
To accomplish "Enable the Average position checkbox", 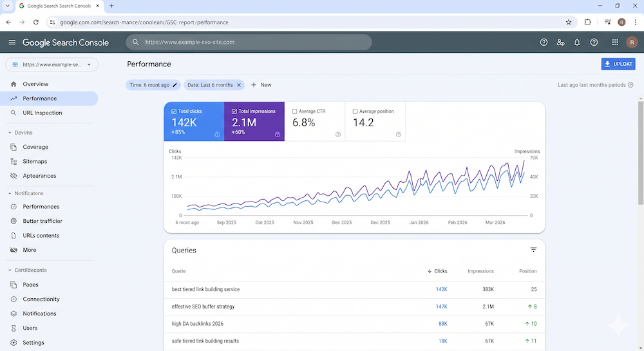I will [x=355, y=111].
